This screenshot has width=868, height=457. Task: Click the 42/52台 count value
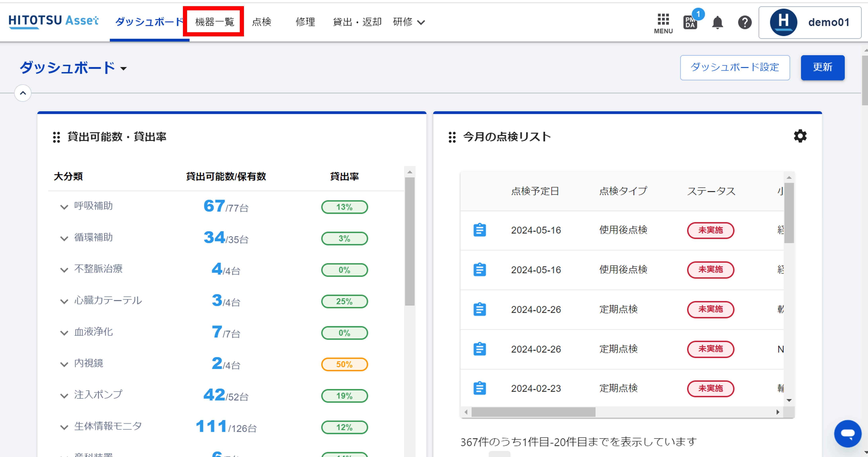tap(226, 395)
